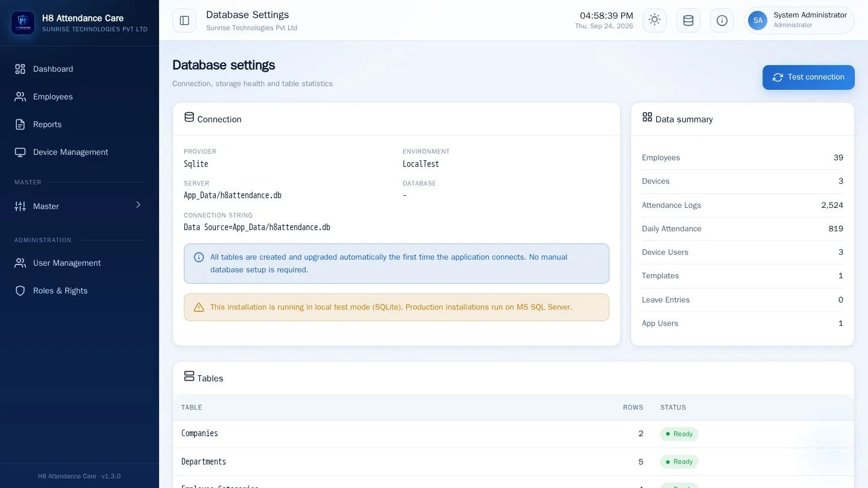Click Ready status badge for Departments

point(679,462)
